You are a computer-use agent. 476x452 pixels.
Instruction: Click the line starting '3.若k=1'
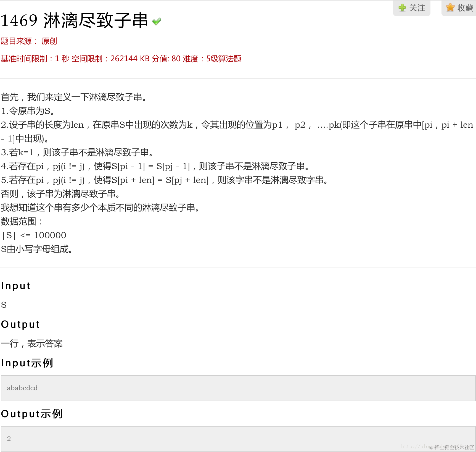pos(77,152)
